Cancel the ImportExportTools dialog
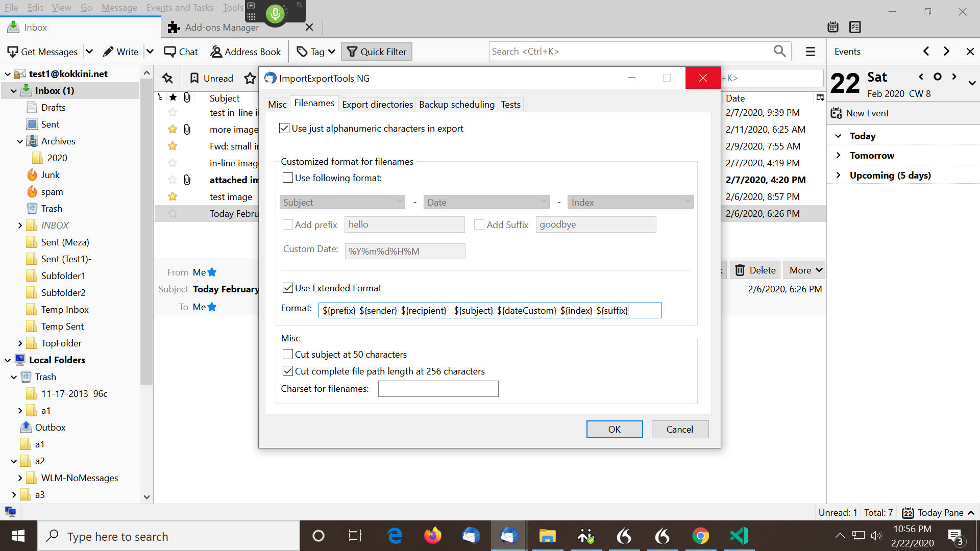Image resolution: width=980 pixels, height=551 pixels. coord(680,429)
